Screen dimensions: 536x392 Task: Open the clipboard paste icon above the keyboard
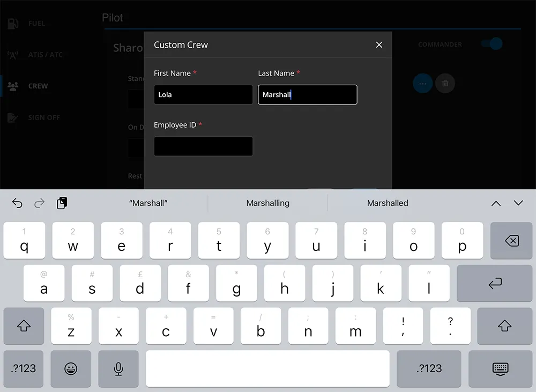tap(62, 203)
